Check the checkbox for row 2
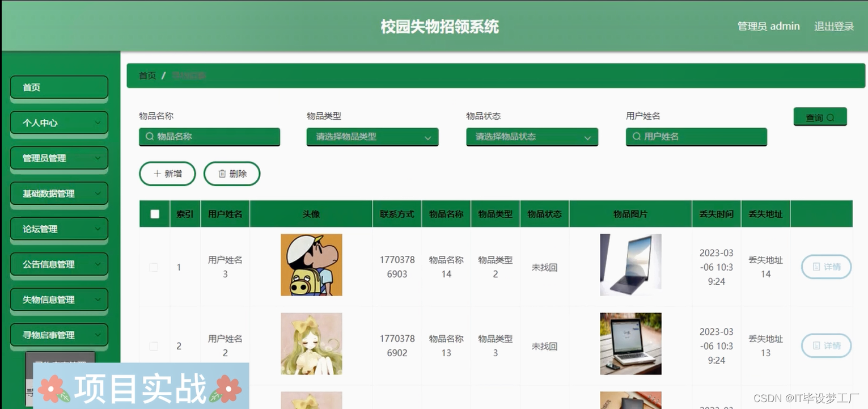 pyautogui.click(x=154, y=346)
